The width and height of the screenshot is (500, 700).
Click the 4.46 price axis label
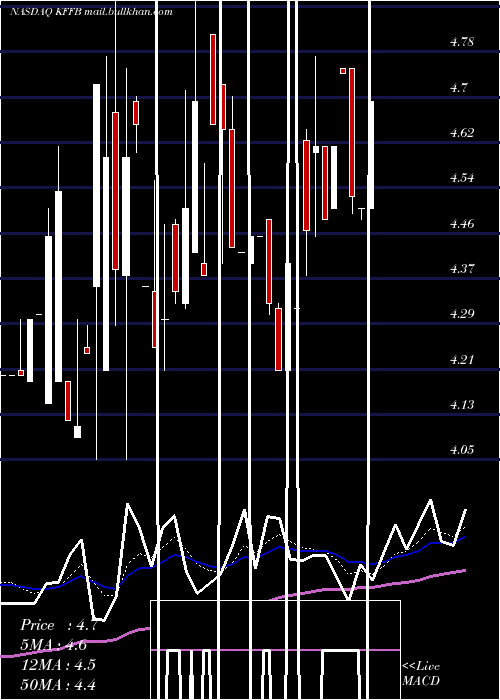click(462, 223)
